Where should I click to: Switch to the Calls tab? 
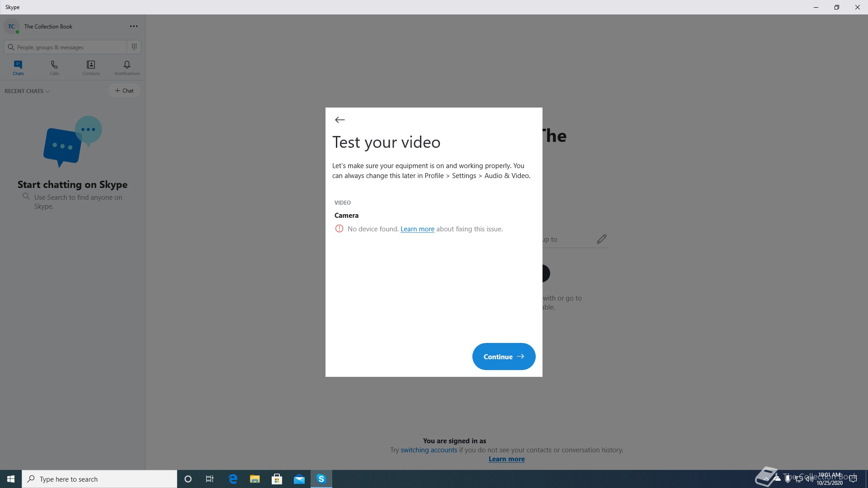pos(54,68)
